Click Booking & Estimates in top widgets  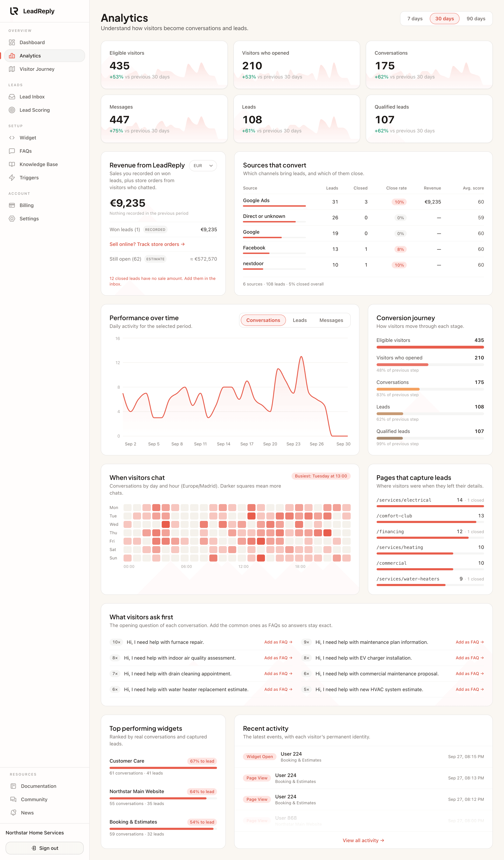click(133, 822)
